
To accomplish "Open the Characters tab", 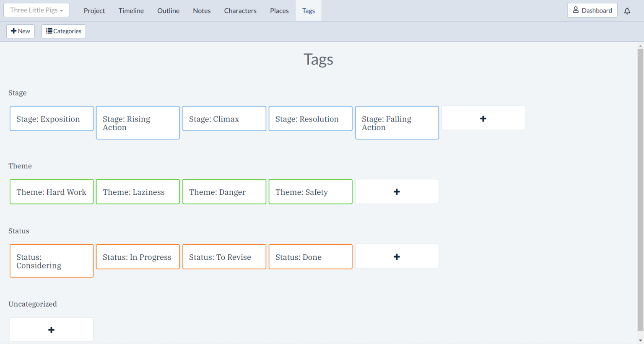I will click(240, 11).
